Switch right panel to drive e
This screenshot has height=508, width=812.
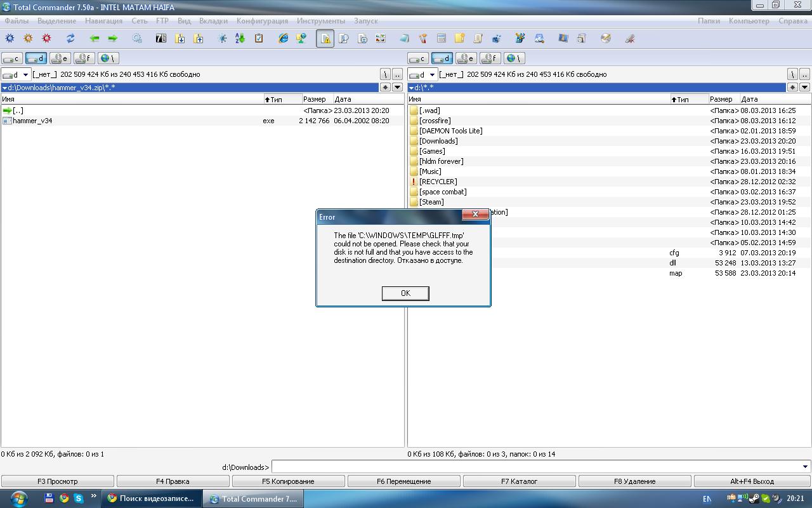466,58
